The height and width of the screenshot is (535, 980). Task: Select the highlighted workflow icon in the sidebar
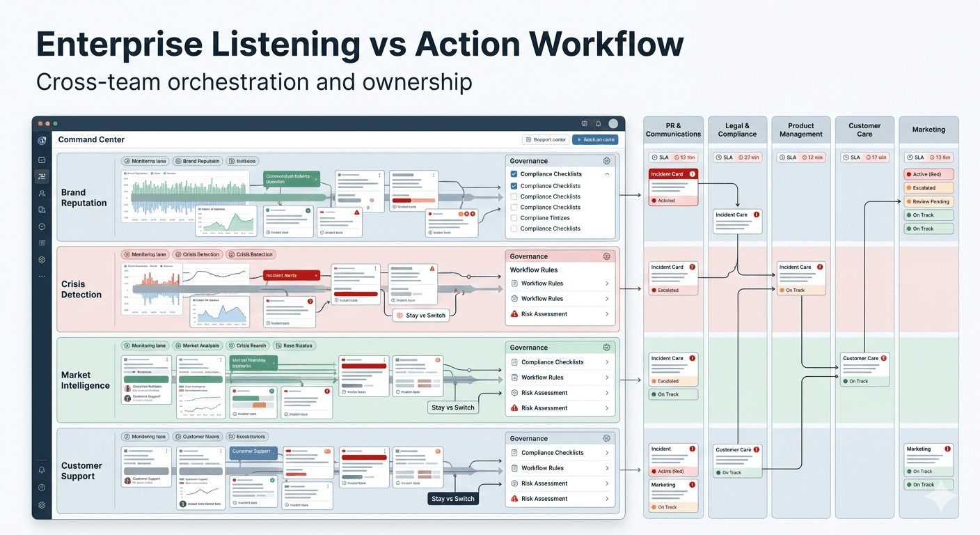tap(41, 176)
